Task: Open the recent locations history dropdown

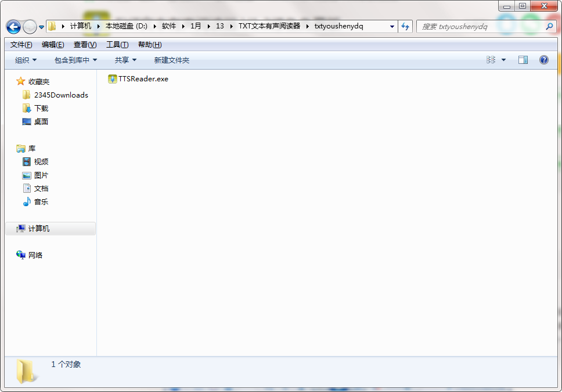Action: click(42, 27)
